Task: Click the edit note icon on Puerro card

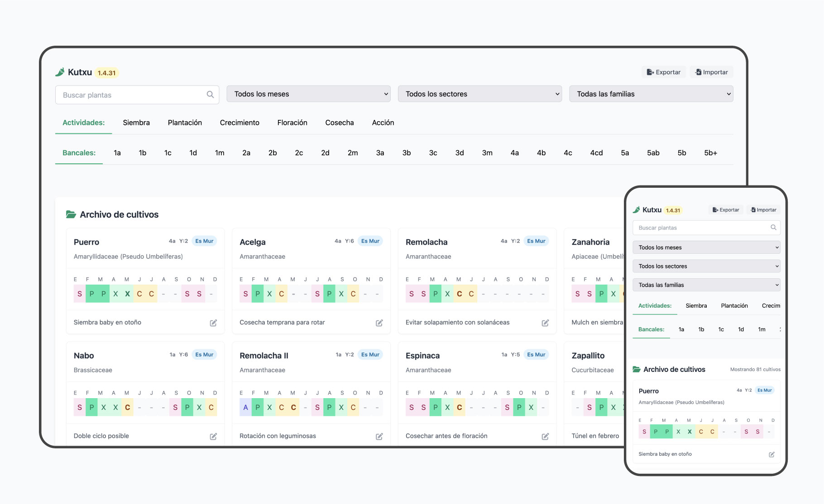Action: tap(213, 323)
